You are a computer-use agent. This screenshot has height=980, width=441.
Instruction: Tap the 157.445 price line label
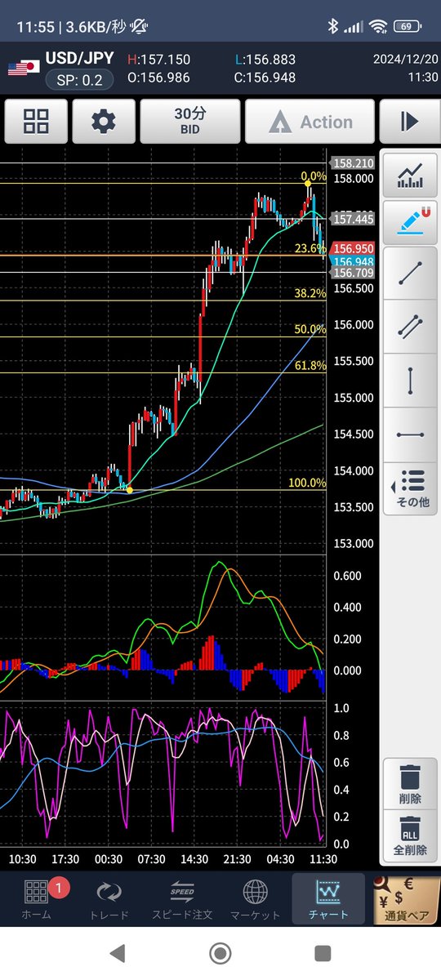coord(353,219)
